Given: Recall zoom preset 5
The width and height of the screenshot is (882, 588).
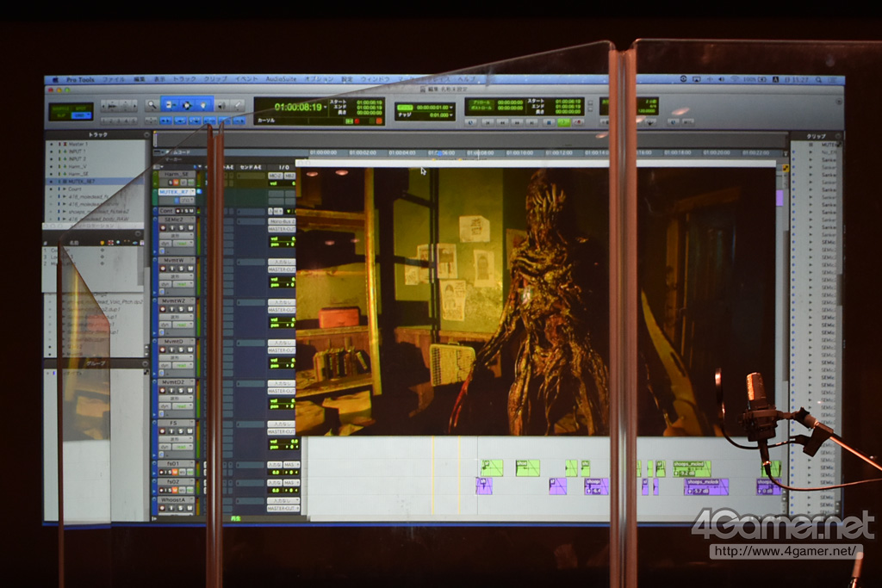Looking at the screenshot, I should (134, 121).
